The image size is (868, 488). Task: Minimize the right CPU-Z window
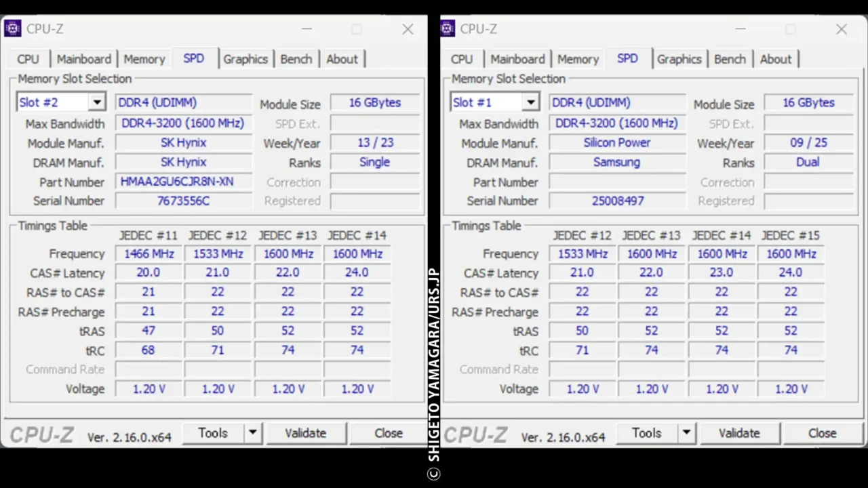[741, 29]
